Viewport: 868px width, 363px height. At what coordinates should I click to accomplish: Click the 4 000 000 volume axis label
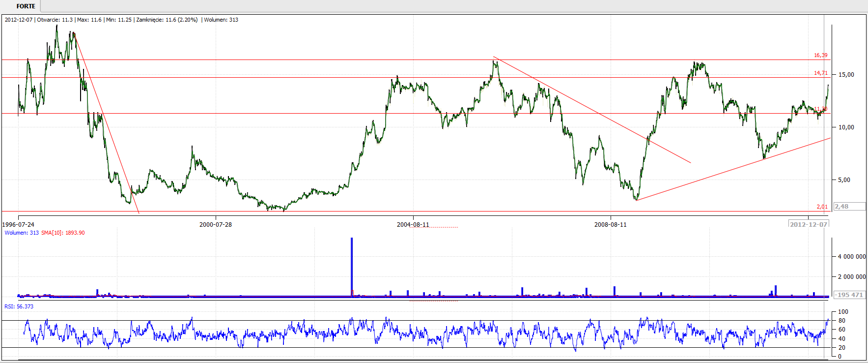click(852, 256)
